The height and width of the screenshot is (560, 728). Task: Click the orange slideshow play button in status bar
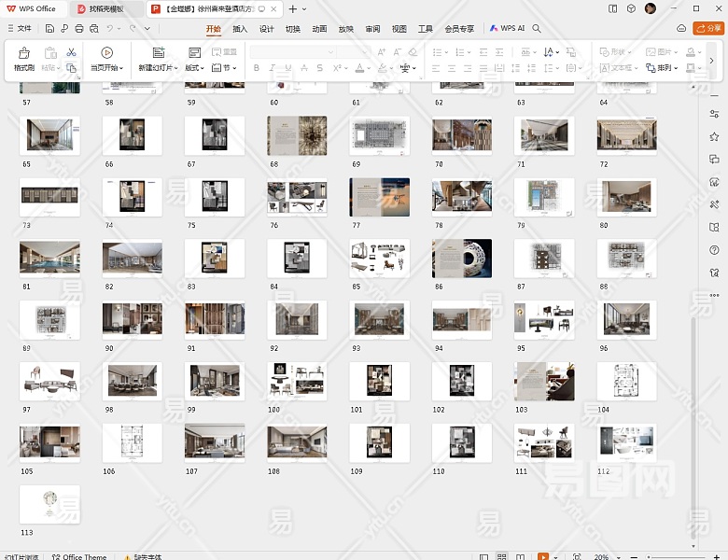545,556
